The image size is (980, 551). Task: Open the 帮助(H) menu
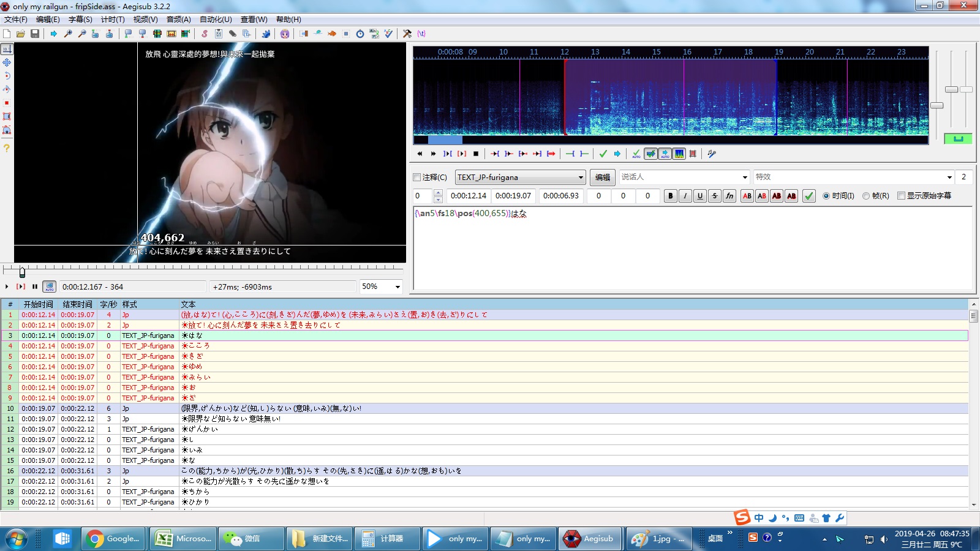(288, 20)
